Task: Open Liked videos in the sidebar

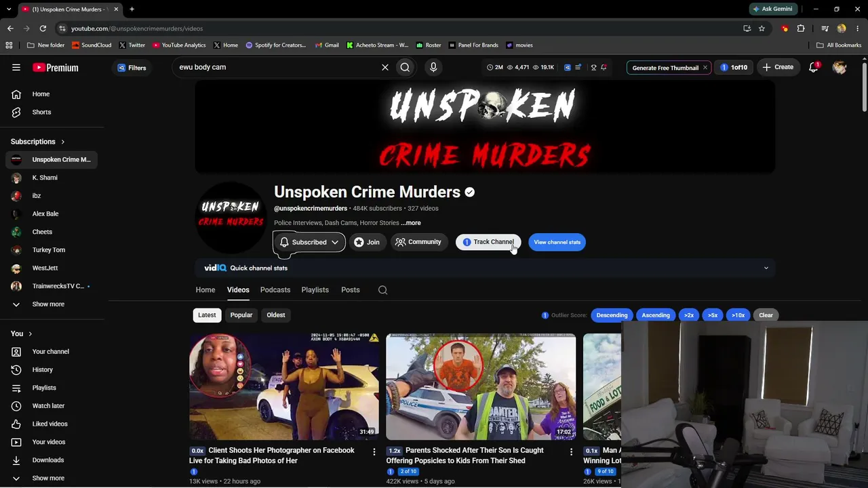Action: coord(51,424)
